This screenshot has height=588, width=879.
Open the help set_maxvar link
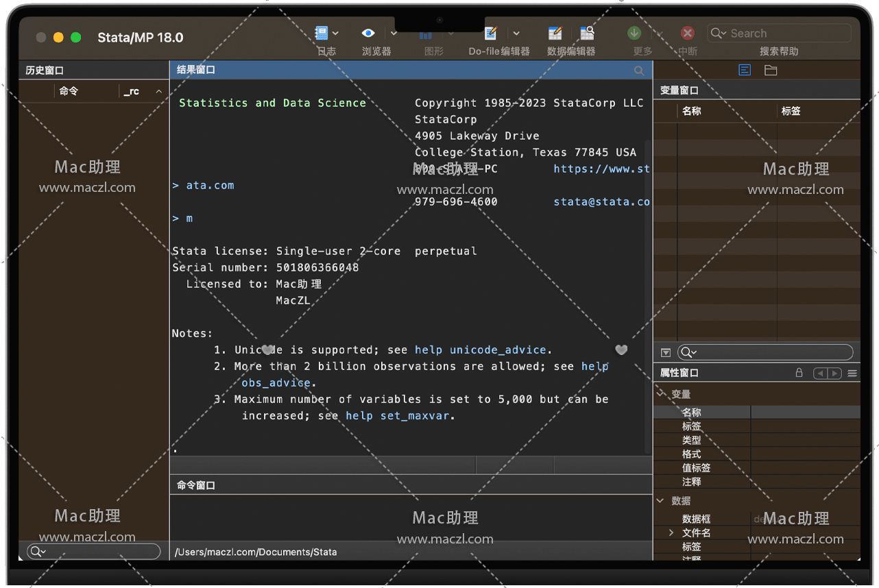399,415
